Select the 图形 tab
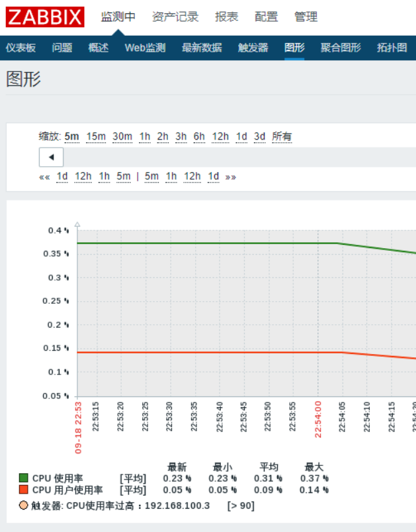This screenshot has height=532, width=416. [294, 48]
